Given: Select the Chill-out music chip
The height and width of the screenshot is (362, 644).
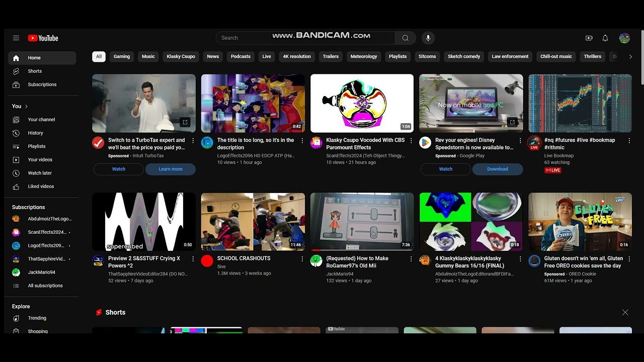Looking at the screenshot, I should 556,57.
